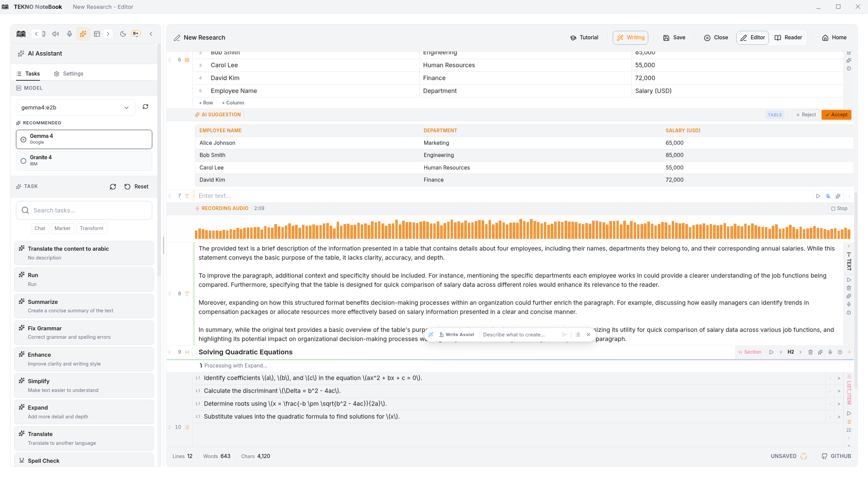
Task: Open the notifications badge showing 9+
Action: [136, 33]
